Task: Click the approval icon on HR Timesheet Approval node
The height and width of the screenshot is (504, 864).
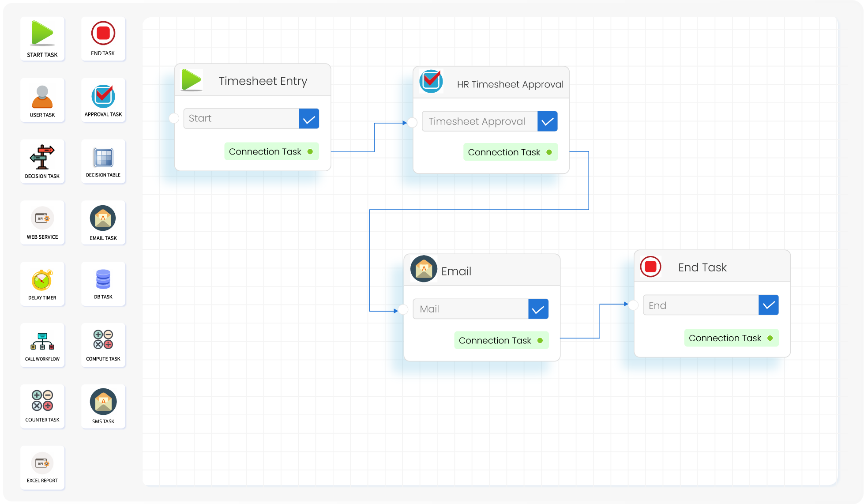Action: coord(431,81)
